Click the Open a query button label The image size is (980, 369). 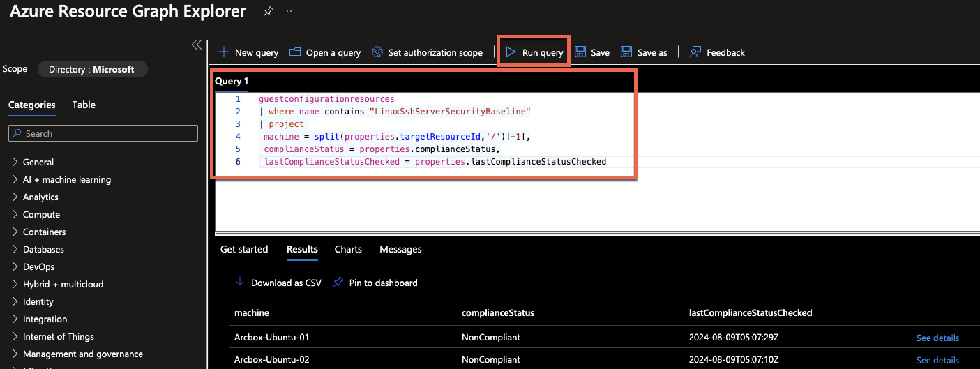tap(333, 52)
